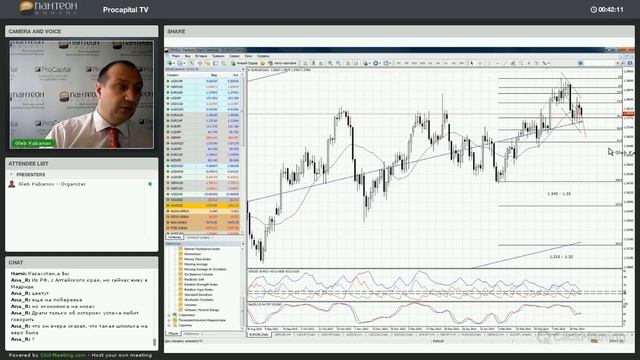The height and width of the screenshot is (360, 640).
Task: Select the text tool icon
Action: point(529,63)
